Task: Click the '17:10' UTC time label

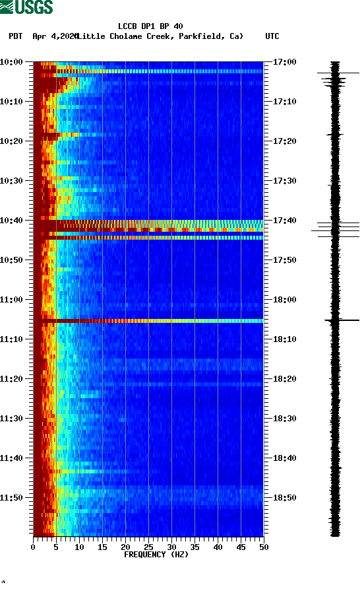Action: pos(284,102)
